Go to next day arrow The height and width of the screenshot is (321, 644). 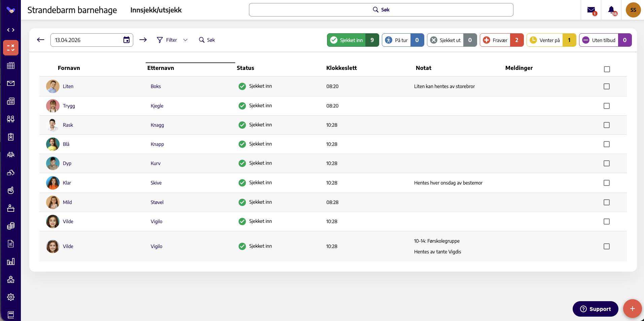[143, 40]
